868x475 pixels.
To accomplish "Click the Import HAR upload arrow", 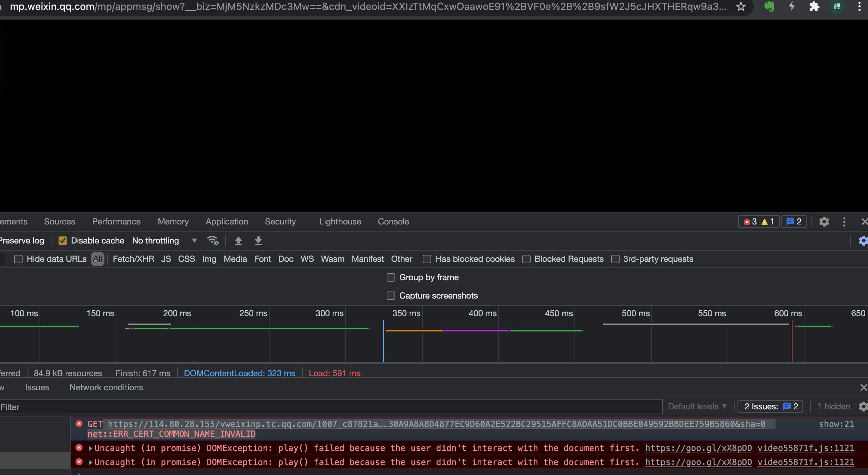I will pyautogui.click(x=239, y=241).
